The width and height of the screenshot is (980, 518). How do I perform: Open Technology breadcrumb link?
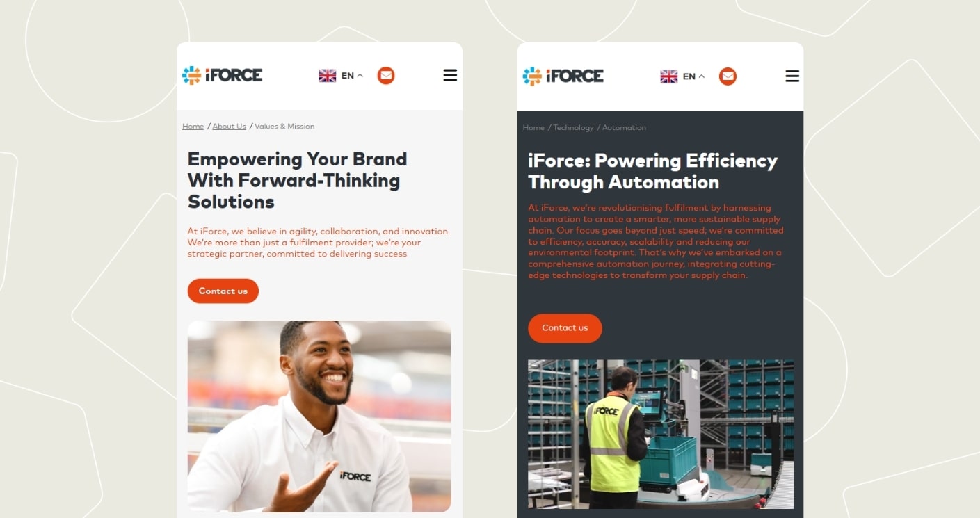coord(573,128)
